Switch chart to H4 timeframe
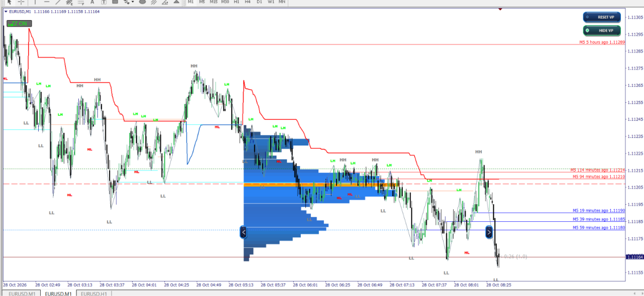The image size is (644, 296). coord(248,2)
